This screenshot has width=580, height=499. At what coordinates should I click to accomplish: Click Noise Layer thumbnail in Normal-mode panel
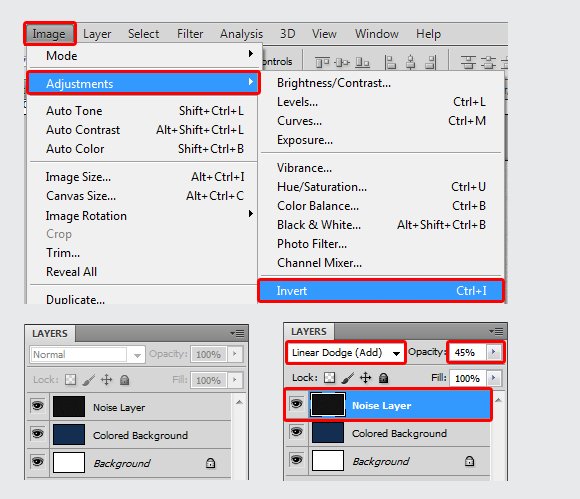[x=69, y=406]
